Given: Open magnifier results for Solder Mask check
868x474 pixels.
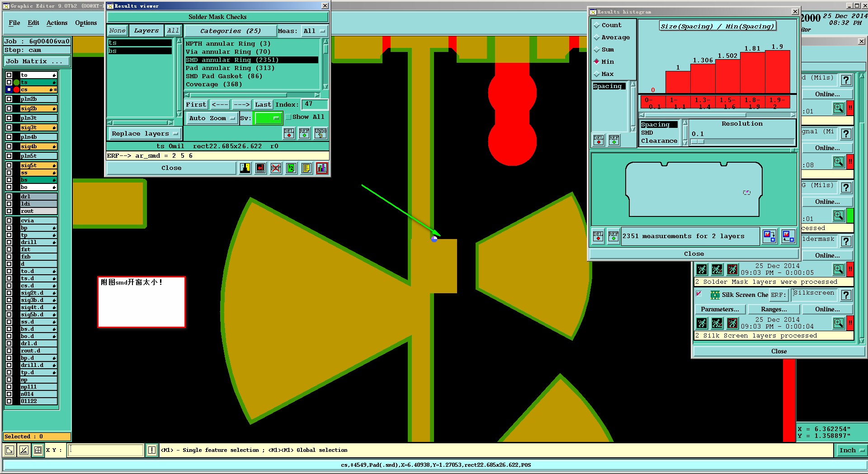Looking at the screenshot, I should click(x=839, y=270).
